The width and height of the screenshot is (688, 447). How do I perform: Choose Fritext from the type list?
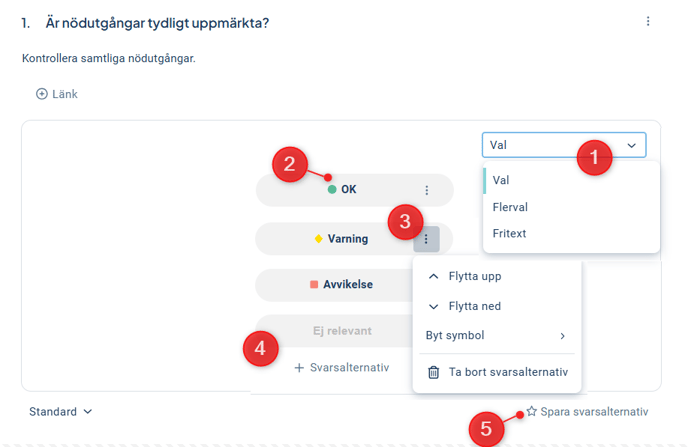coord(510,233)
